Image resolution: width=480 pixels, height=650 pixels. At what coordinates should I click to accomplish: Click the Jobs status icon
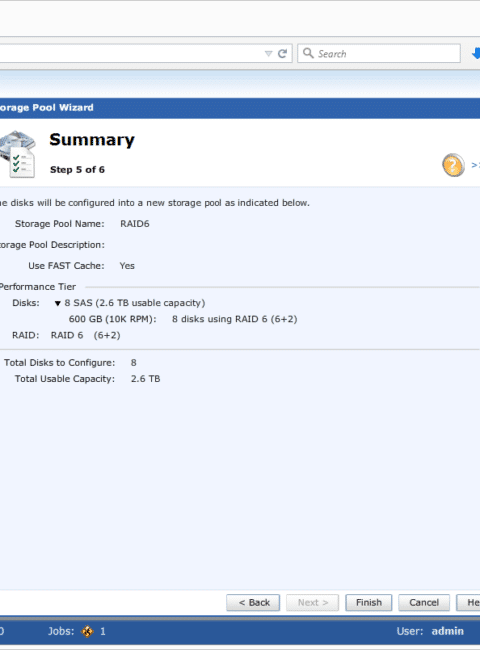point(87,631)
